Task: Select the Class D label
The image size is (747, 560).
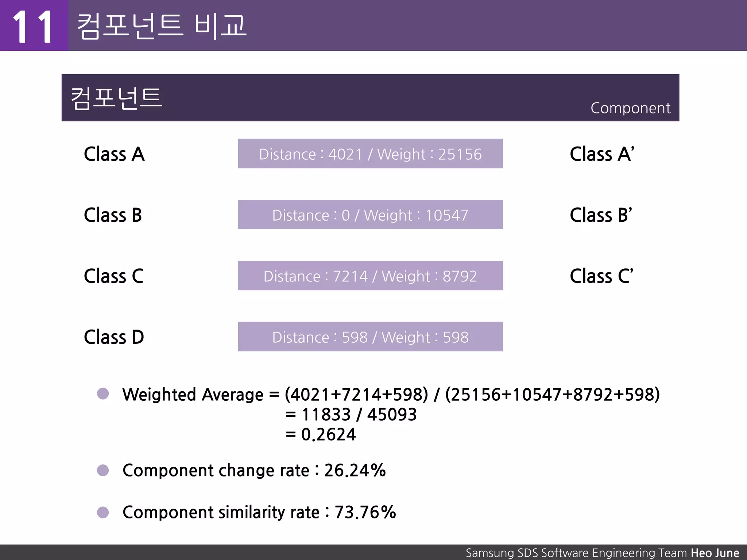Action: 114,337
